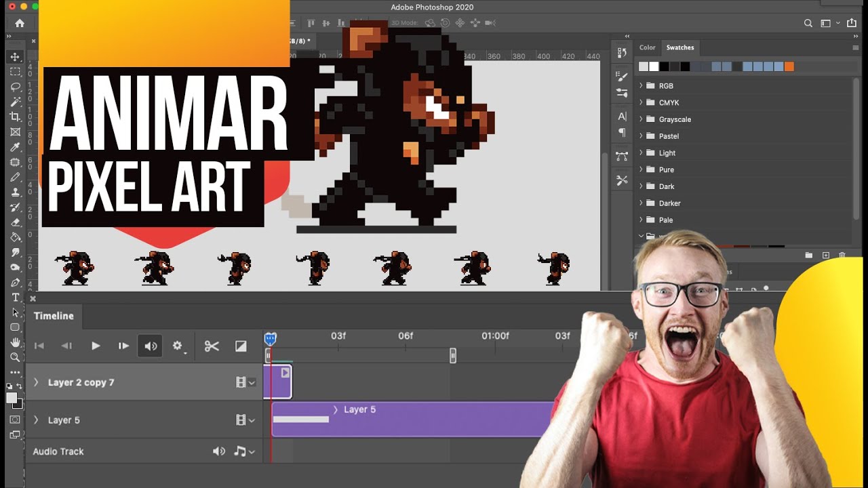Click the Search icon in options bar

[x=808, y=23]
